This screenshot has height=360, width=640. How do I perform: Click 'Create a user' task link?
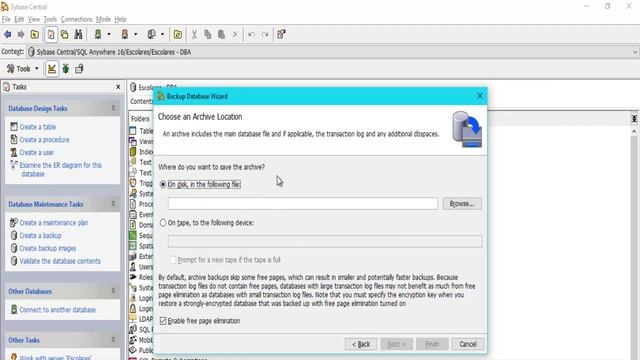(37, 152)
